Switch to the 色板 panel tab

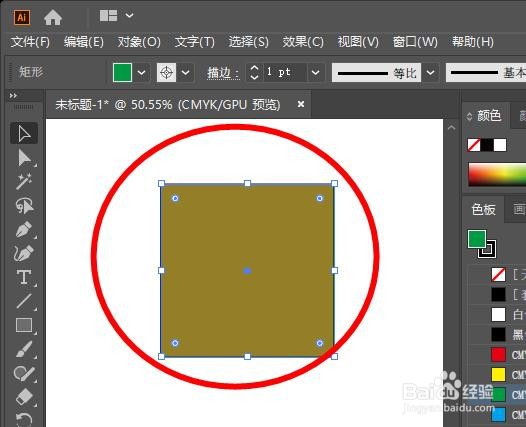pos(483,210)
